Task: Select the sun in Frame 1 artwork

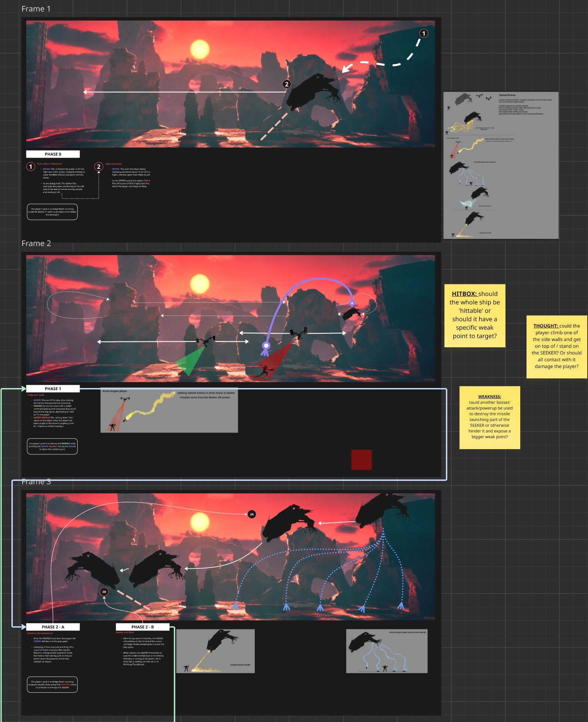Action: click(x=200, y=49)
